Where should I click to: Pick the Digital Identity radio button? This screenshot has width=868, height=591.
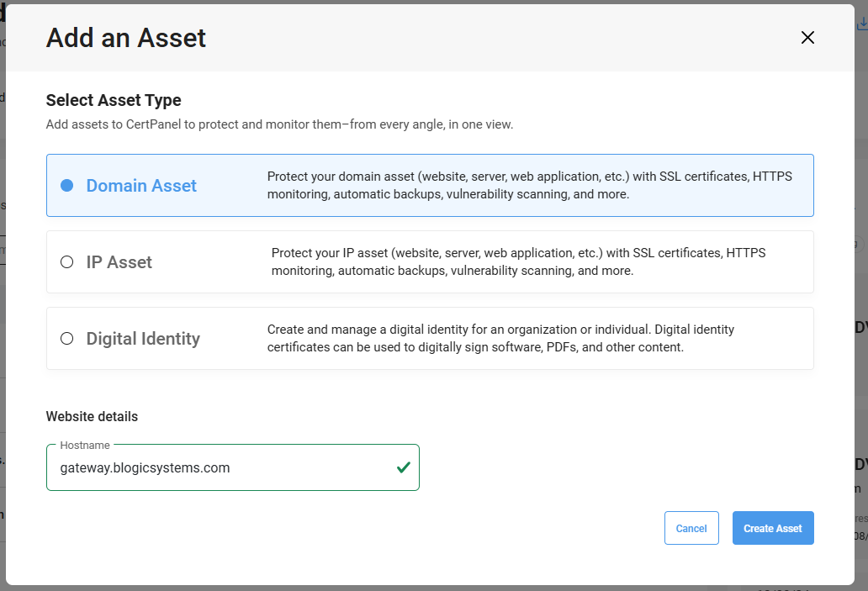[67, 339]
